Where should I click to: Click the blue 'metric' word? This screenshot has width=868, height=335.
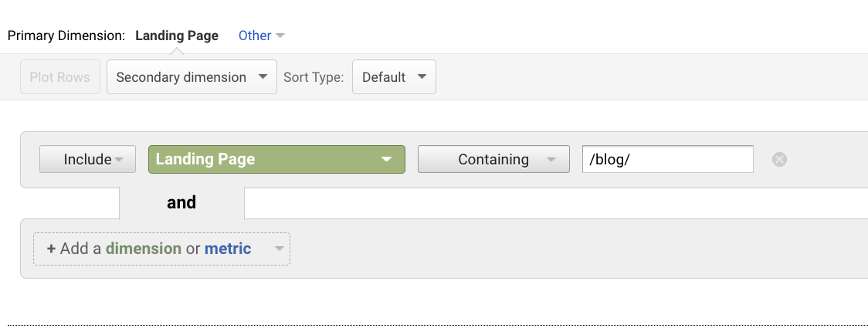click(x=228, y=249)
